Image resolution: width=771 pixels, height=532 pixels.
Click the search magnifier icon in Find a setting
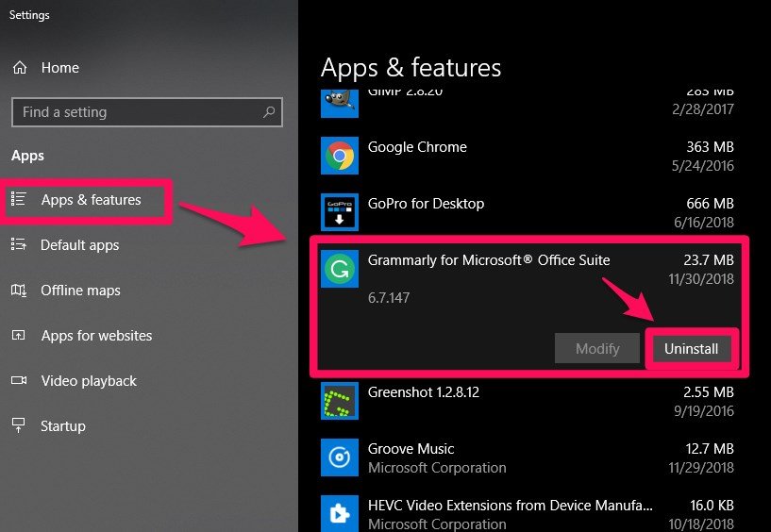pos(268,112)
